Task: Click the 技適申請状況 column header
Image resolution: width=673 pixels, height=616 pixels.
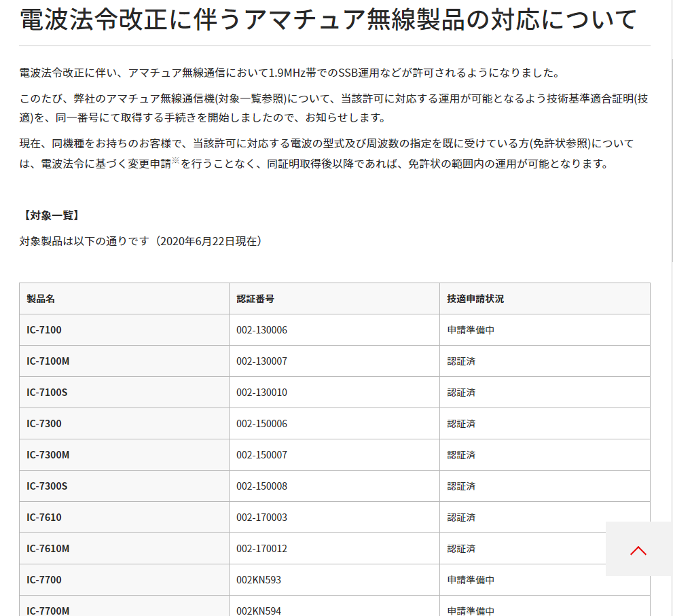Action: [x=545, y=299]
